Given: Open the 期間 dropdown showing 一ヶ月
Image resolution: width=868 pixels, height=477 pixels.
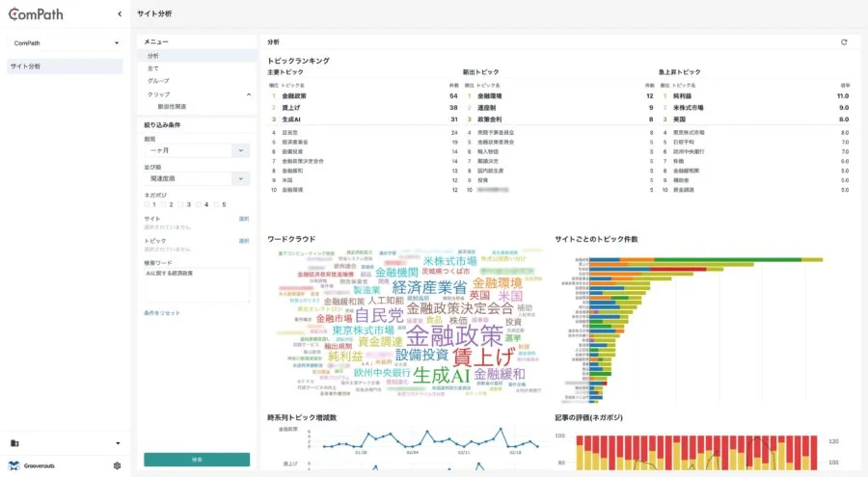Looking at the screenshot, I should point(197,150).
